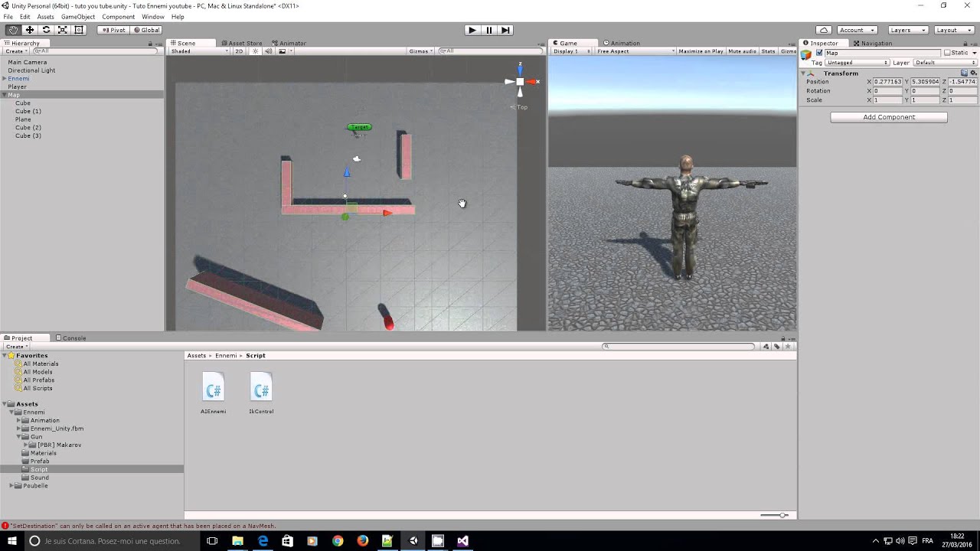Toggle Global handle rotation
The height and width of the screenshot is (551, 980).
146,30
